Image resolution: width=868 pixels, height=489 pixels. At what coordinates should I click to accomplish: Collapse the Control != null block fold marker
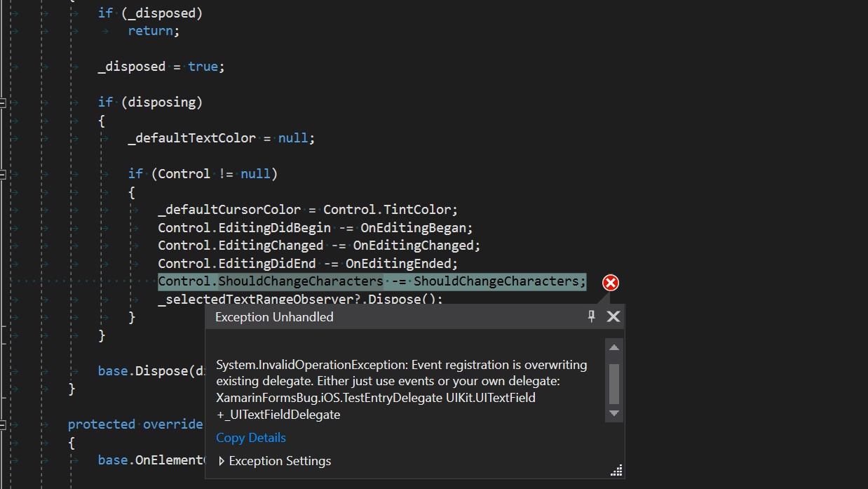3,173
